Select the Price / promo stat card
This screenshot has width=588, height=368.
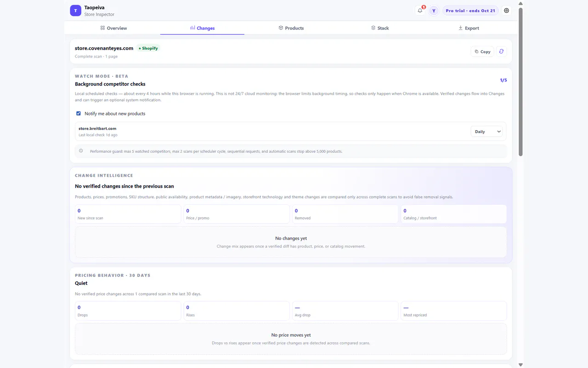[x=237, y=214]
